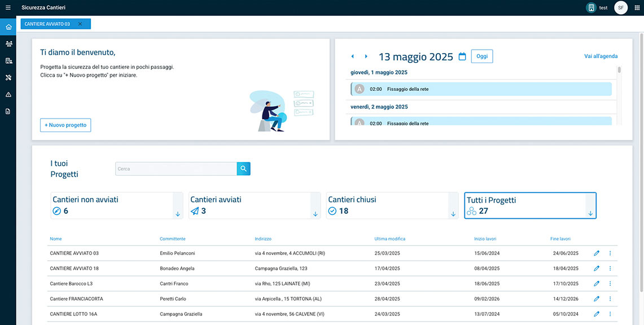Open the Vai all'agenda link
Screen dimensions: 644x325
click(x=601, y=56)
